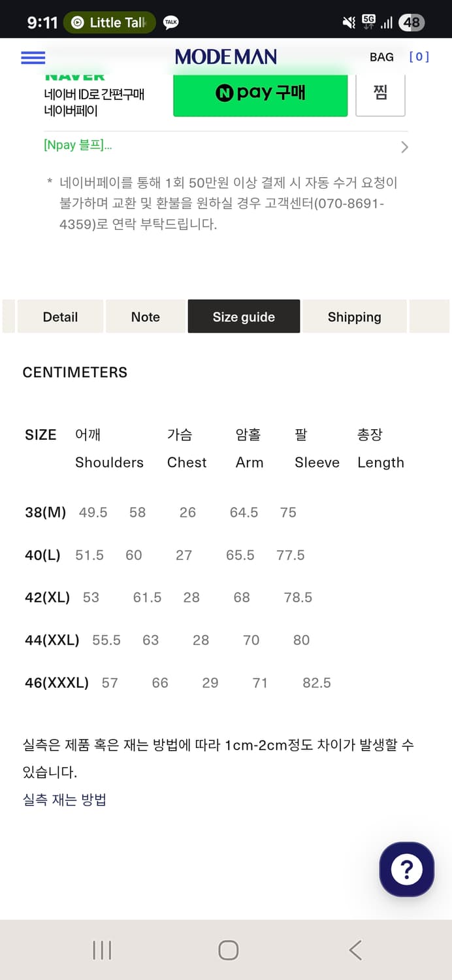Expand the [Npay 블프] banner via its chevron
This screenshot has width=452, height=980.
(404, 147)
